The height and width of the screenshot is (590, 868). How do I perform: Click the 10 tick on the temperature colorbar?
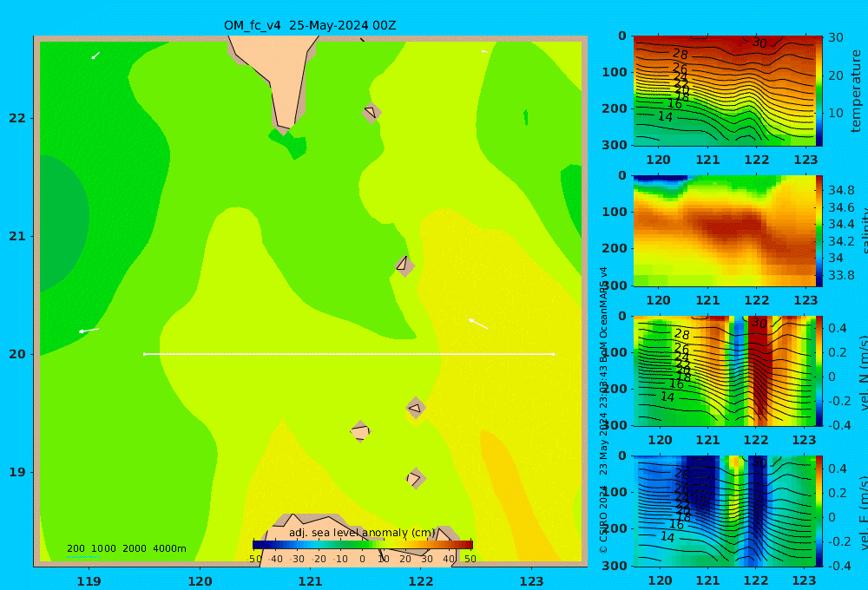point(836,113)
